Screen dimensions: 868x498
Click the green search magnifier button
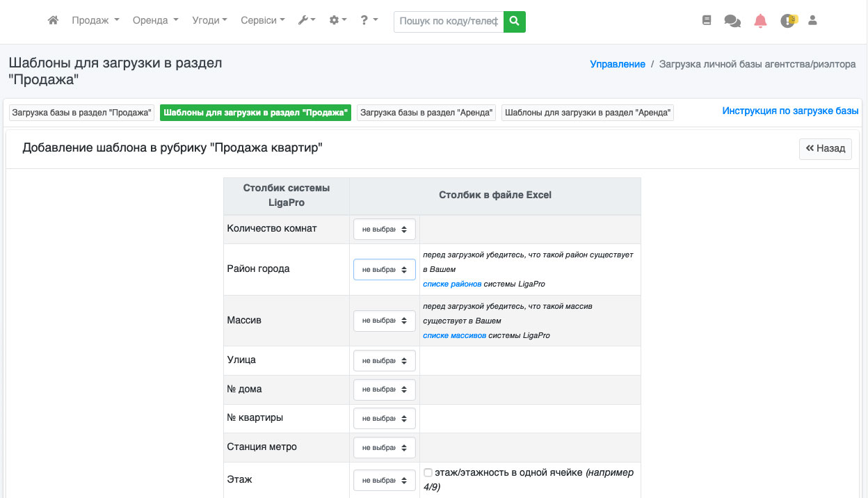click(x=515, y=22)
